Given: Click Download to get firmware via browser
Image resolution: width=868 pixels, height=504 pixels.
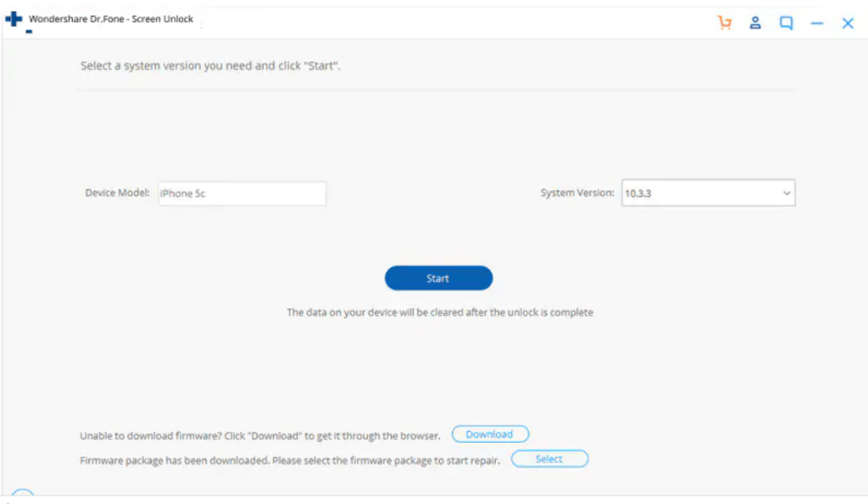Looking at the screenshot, I should (x=490, y=434).
